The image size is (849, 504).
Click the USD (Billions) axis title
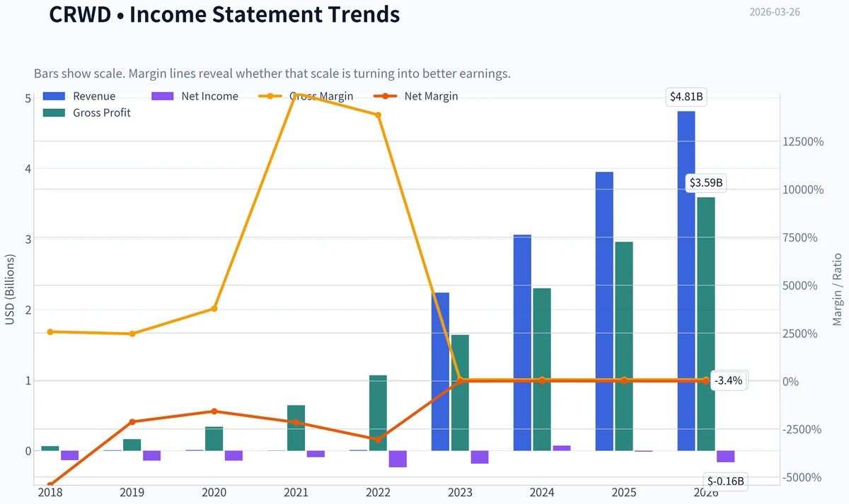10,289
